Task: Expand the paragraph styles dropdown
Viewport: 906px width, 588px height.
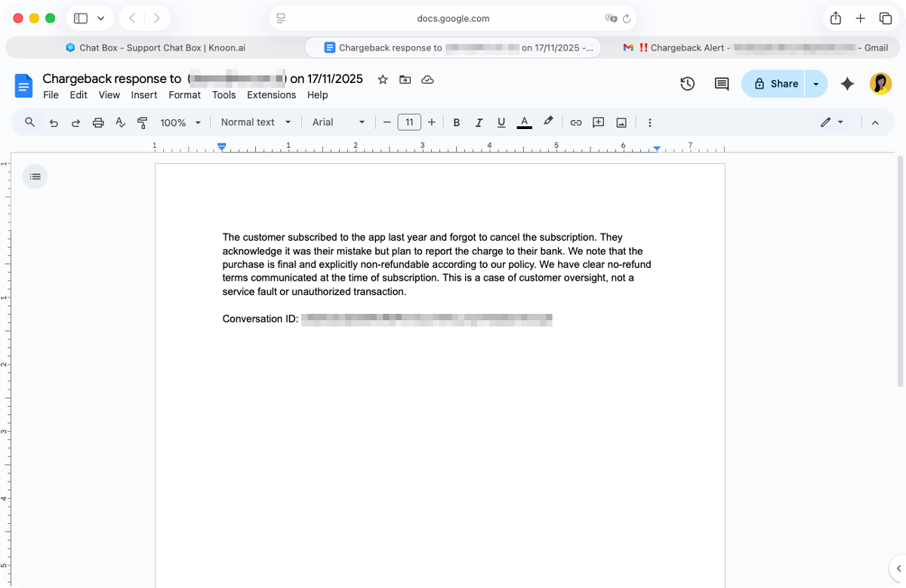Action: pyautogui.click(x=254, y=122)
